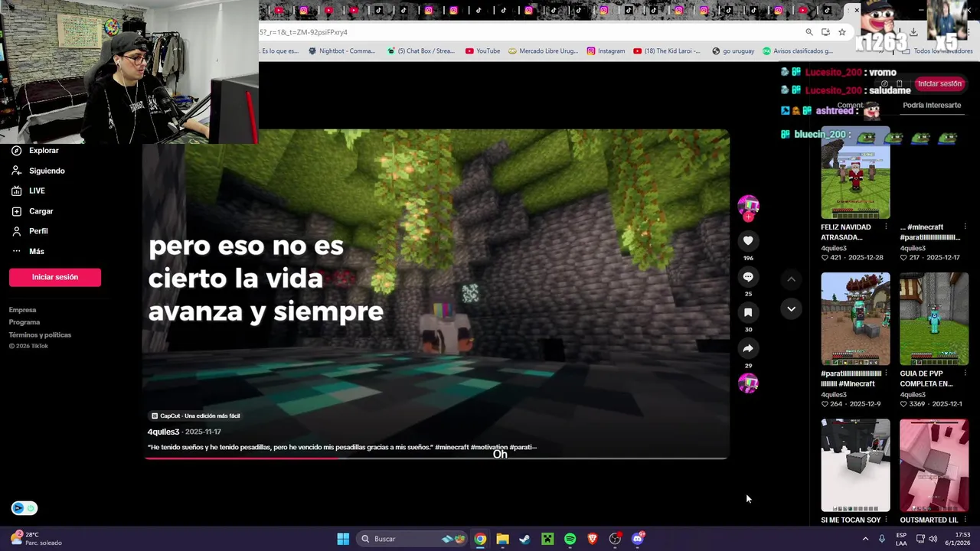Show hidden system tray icons
Viewport: 980px width, 551px height.
pyautogui.click(x=866, y=539)
